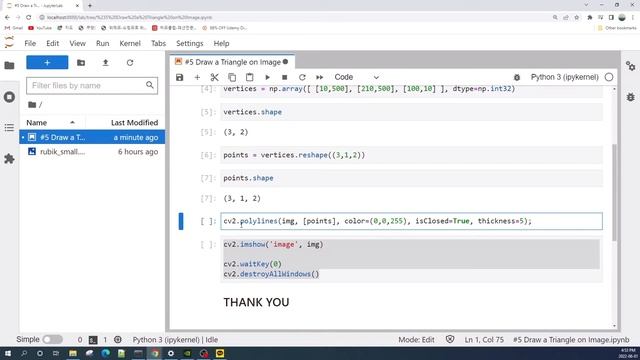Insert a new cell below with the plus icon
Viewport: 640px width, 360px height.
coord(197,77)
